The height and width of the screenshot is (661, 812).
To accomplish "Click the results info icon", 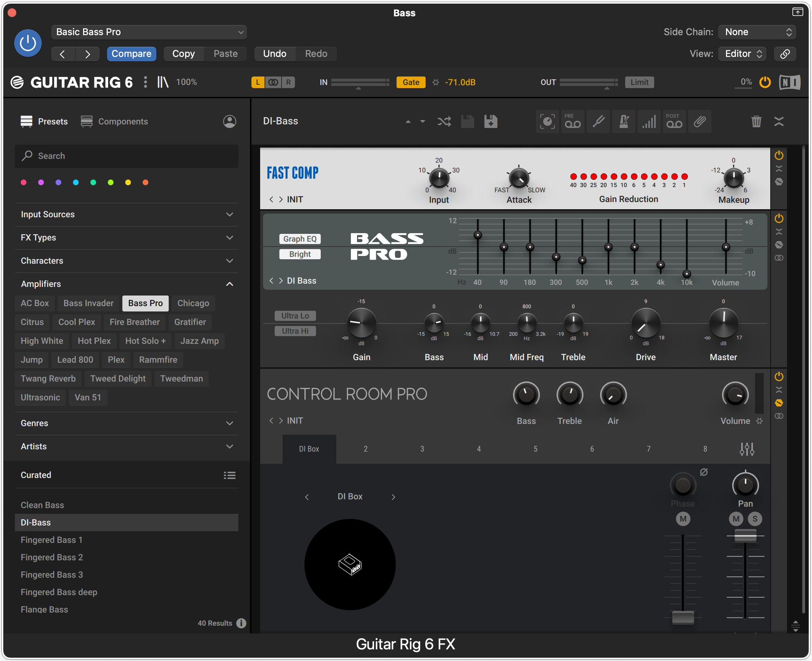I will coord(241,623).
